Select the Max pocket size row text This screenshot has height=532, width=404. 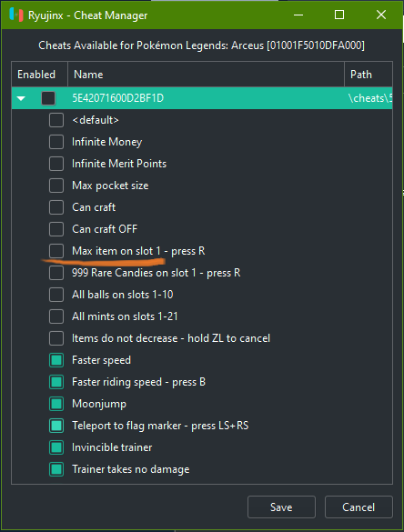pos(110,186)
